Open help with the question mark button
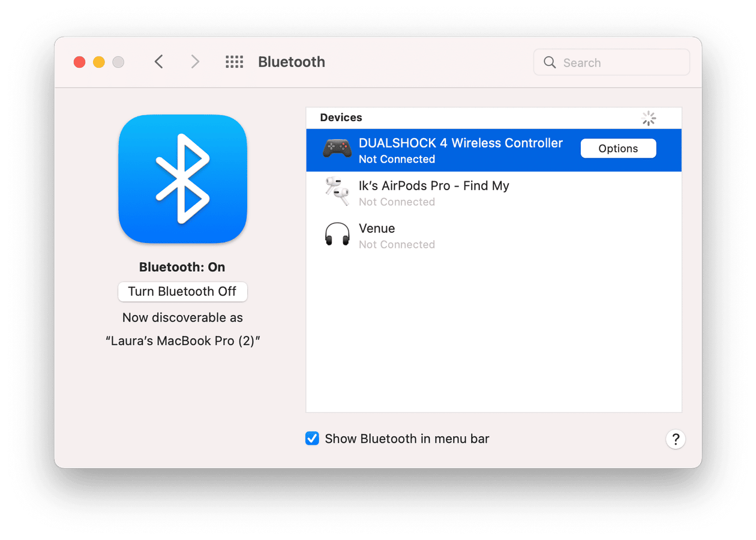 (676, 439)
